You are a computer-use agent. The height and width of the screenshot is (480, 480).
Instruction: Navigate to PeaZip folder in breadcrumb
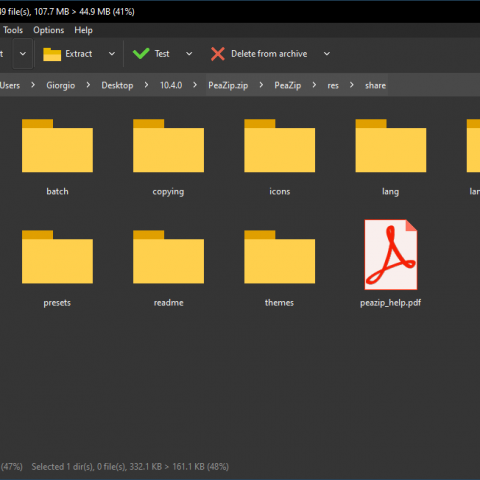(x=288, y=85)
